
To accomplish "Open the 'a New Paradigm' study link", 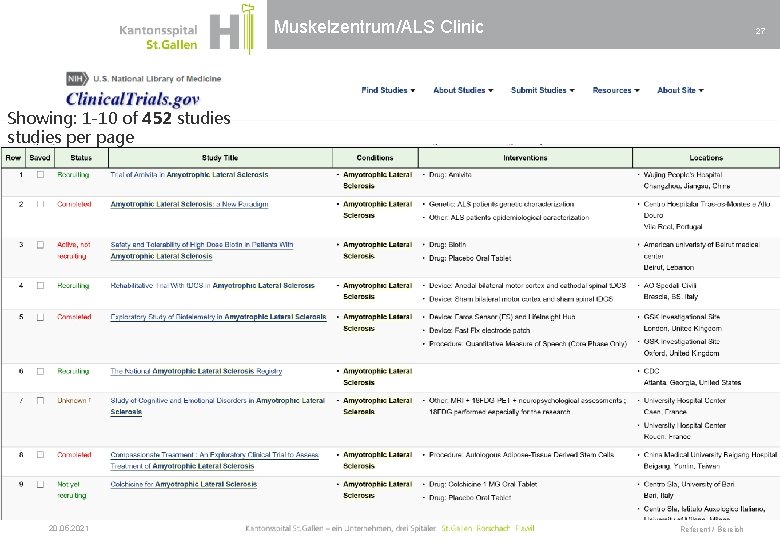I will coord(189,204).
